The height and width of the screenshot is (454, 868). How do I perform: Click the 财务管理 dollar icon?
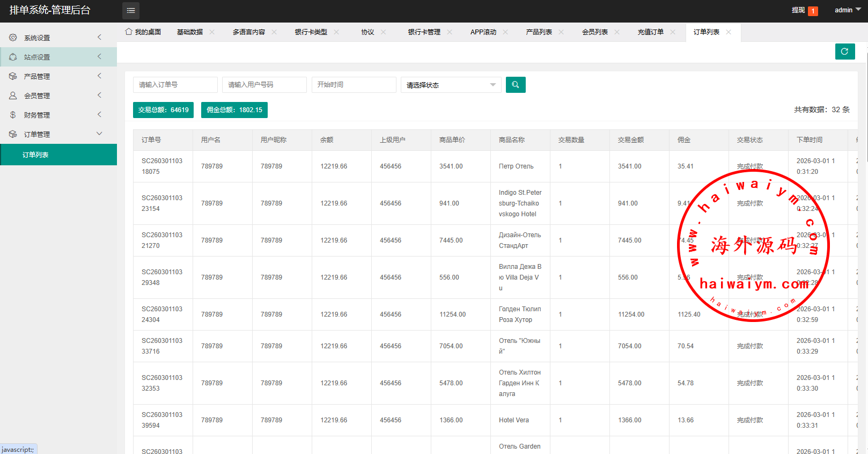pyautogui.click(x=13, y=115)
